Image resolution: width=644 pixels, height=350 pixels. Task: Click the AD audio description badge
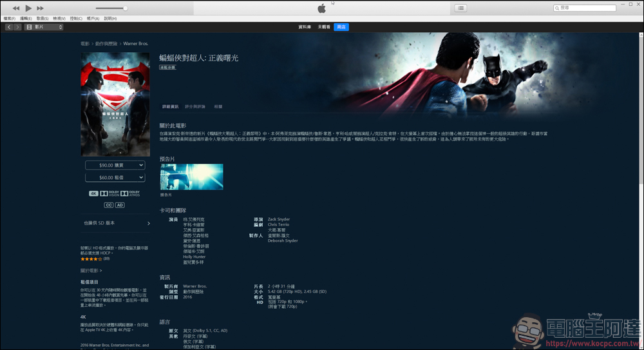(x=120, y=205)
